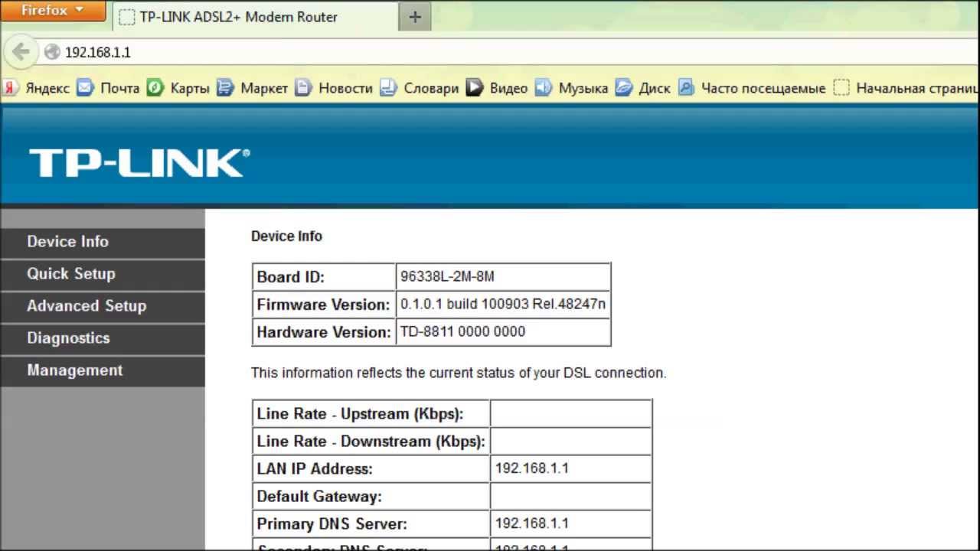Image resolution: width=980 pixels, height=551 pixels.
Task: Click the Primary DNS Server: label
Action: point(332,524)
